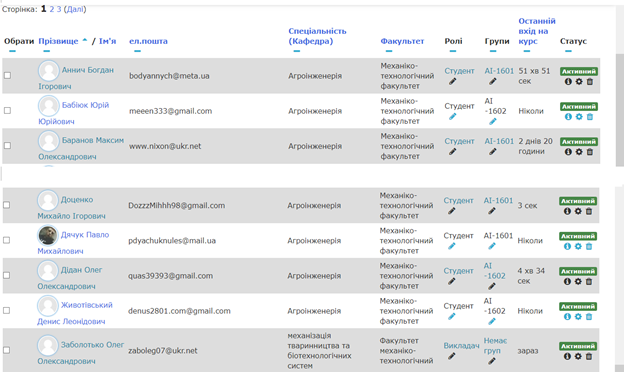This screenshot has width=625, height=373.
Task: Edit group pencil icon for Дячук Павло
Action: 492,246
